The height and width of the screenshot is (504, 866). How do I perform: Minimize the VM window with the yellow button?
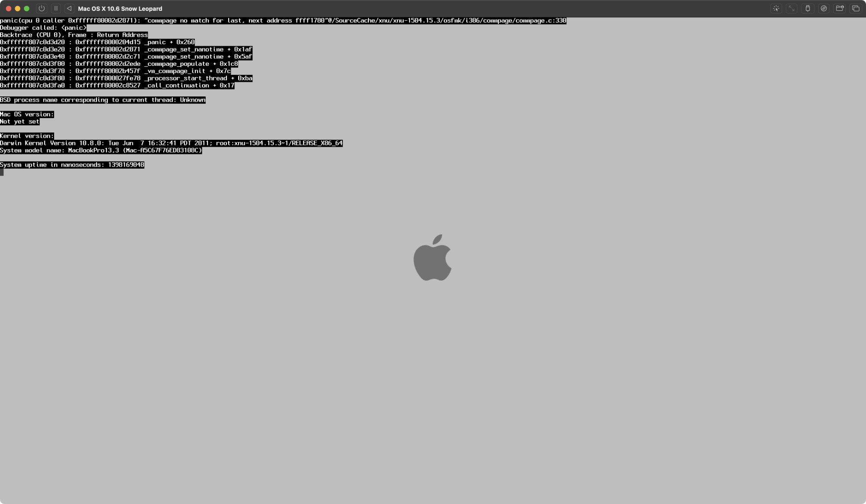click(17, 8)
